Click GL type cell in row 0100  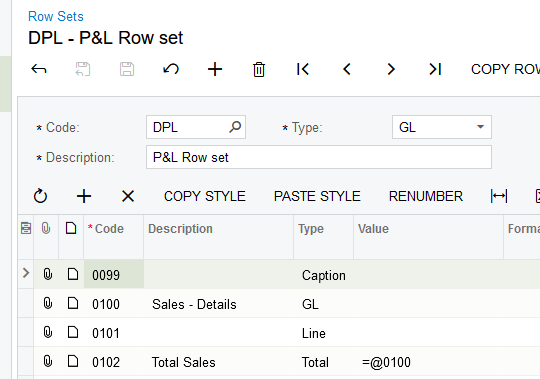coord(323,304)
